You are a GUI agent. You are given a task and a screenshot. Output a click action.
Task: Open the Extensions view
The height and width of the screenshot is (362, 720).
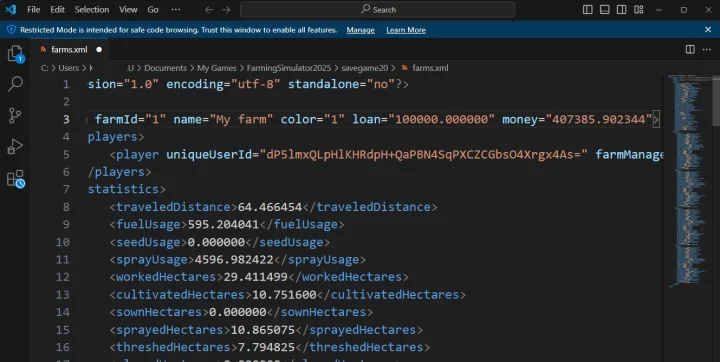(16, 179)
